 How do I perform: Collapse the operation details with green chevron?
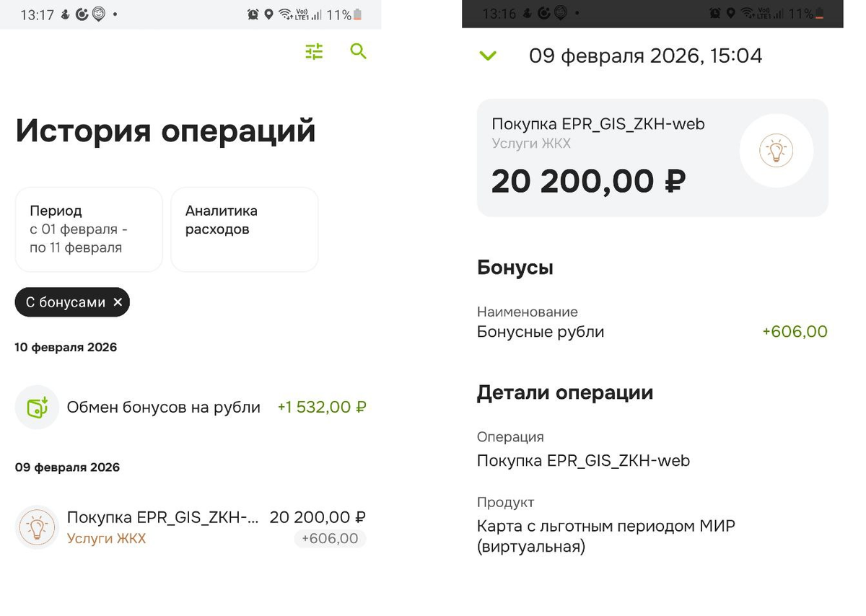(x=488, y=56)
